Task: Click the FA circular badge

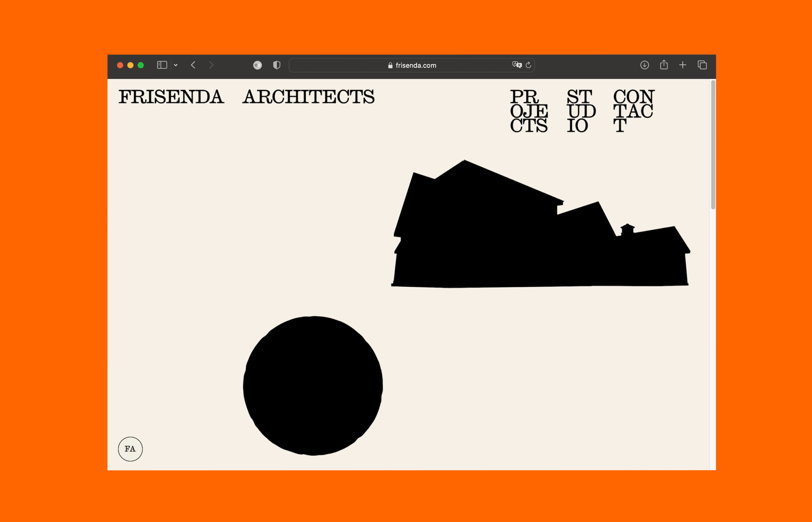Action: [130, 449]
